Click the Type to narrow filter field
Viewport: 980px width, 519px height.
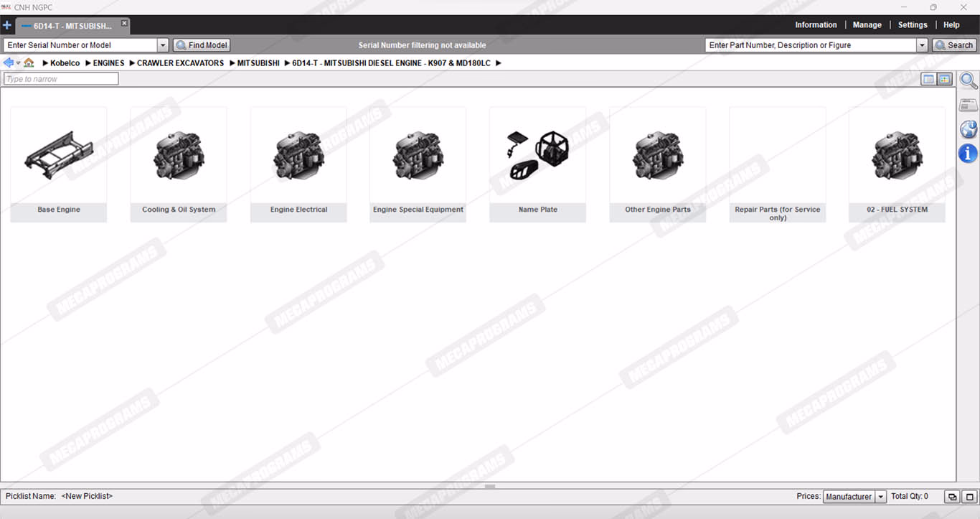(61, 79)
